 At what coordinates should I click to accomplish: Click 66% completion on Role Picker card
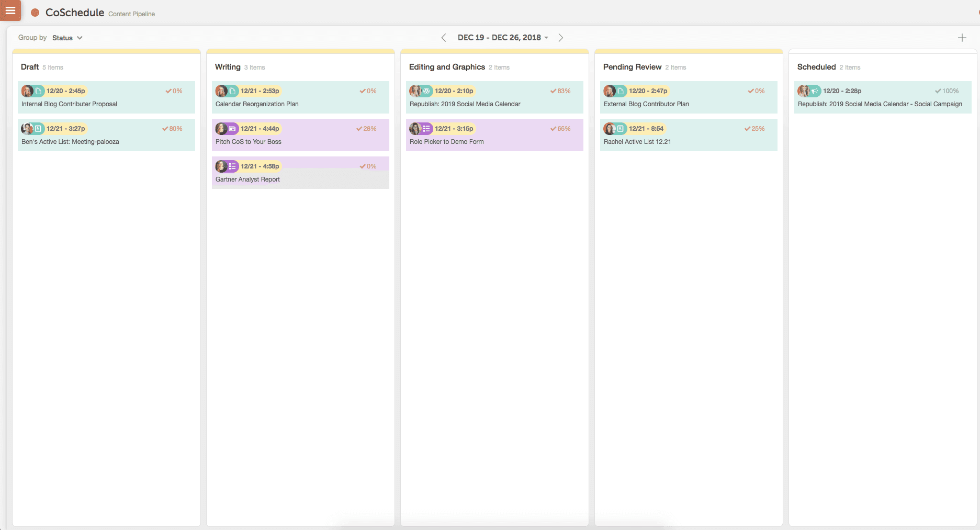pyautogui.click(x=560, y=129)
